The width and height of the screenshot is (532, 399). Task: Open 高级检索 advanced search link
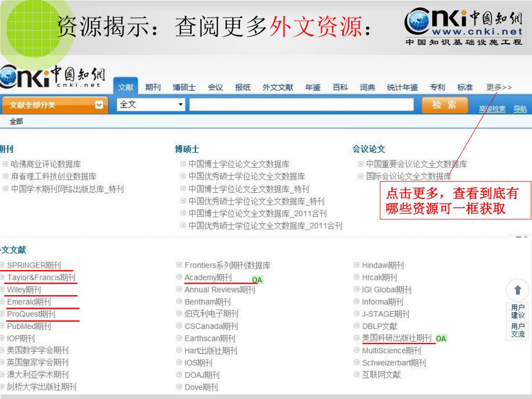coord(493,109)
